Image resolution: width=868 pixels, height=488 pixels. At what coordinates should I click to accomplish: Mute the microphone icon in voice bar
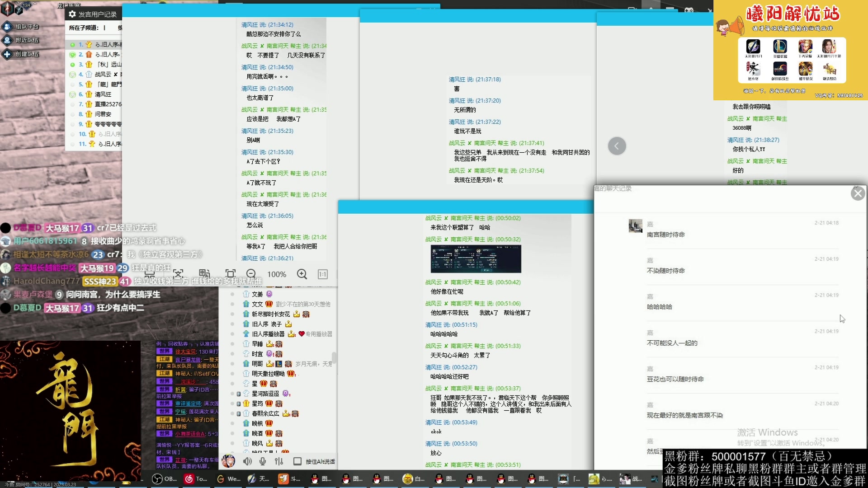(x=263, y=461)
